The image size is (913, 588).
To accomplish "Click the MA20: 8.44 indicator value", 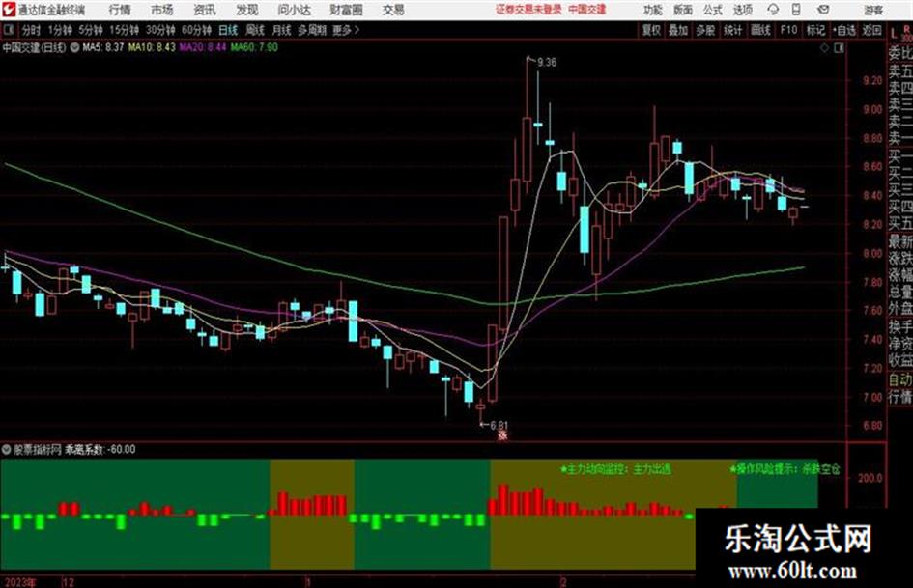I will pyautogui.click(x=203, y=47).
